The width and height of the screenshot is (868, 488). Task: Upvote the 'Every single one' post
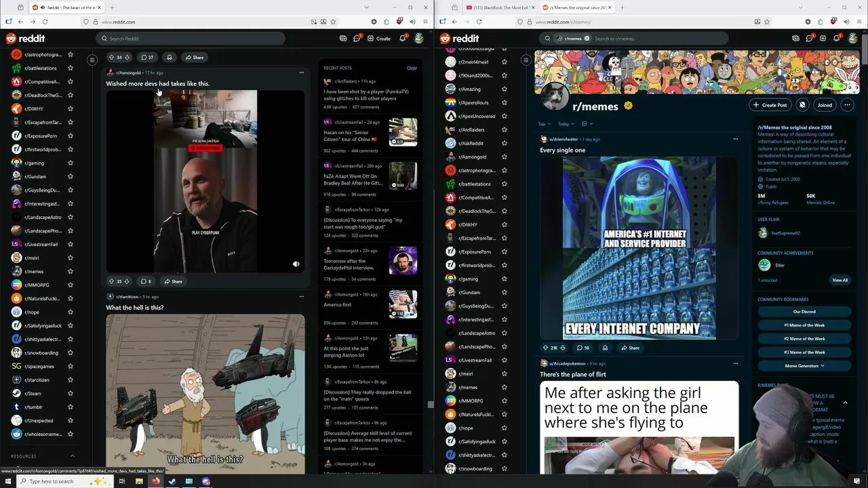coord(545,348)
